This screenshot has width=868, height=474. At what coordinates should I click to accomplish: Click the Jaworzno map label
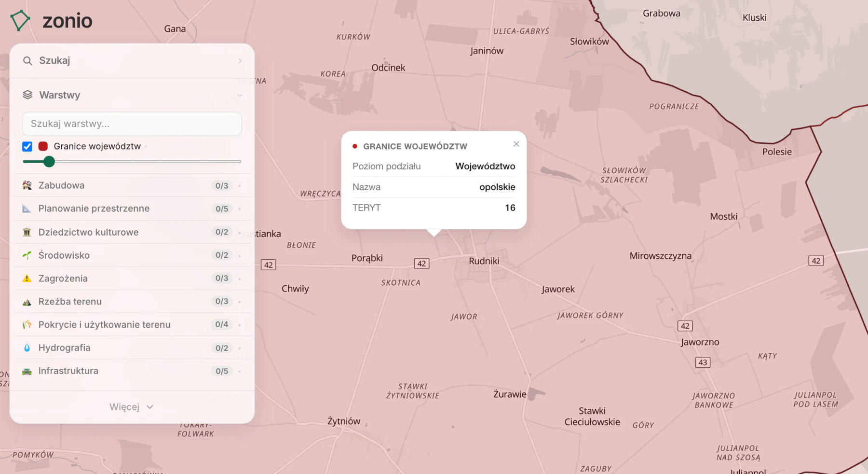[x=700, y=342]
